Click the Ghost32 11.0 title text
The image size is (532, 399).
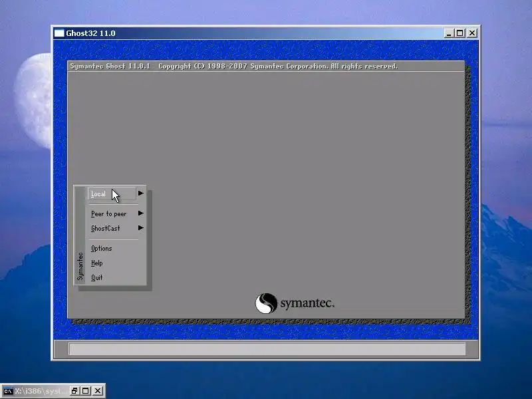tap(90, 33)
